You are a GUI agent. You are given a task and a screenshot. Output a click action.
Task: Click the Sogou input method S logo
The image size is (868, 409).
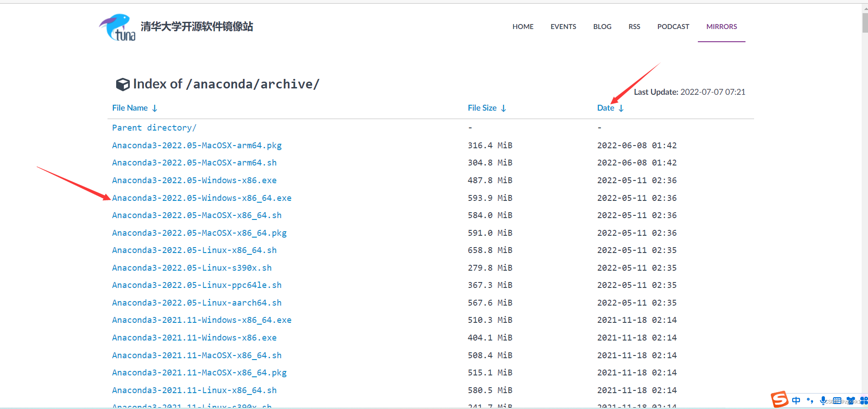coord(780,400)
